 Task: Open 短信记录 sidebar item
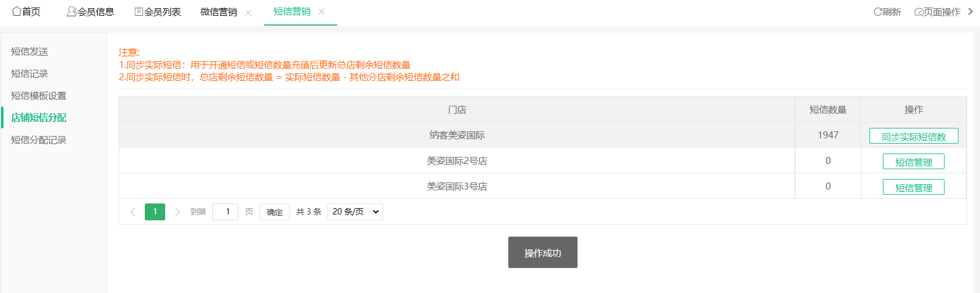point(30,74)
